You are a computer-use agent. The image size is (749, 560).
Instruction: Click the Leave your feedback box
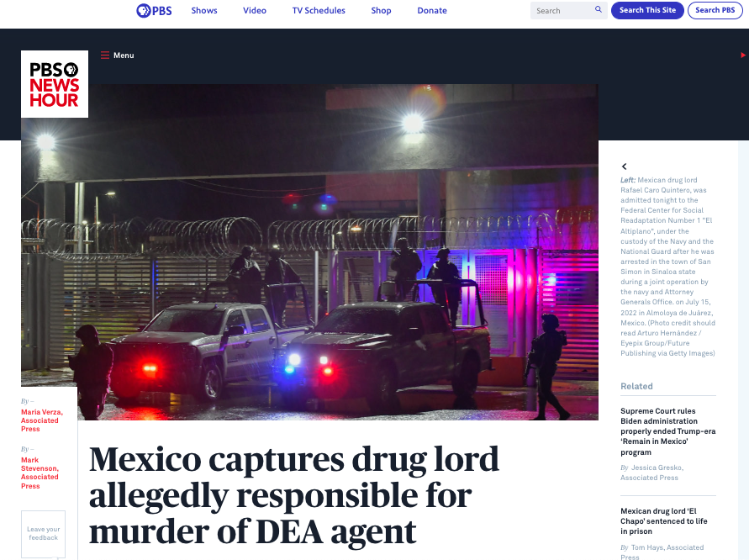tap(43, 534)
